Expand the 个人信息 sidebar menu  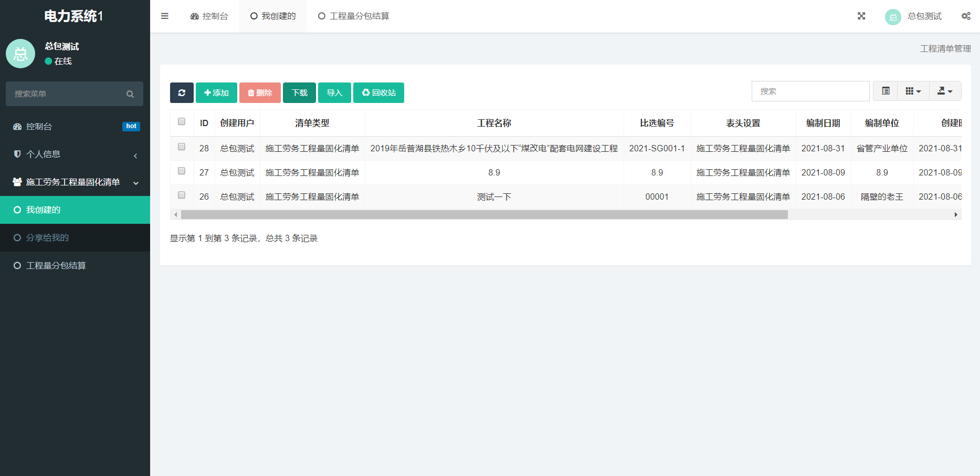(75, 154)
